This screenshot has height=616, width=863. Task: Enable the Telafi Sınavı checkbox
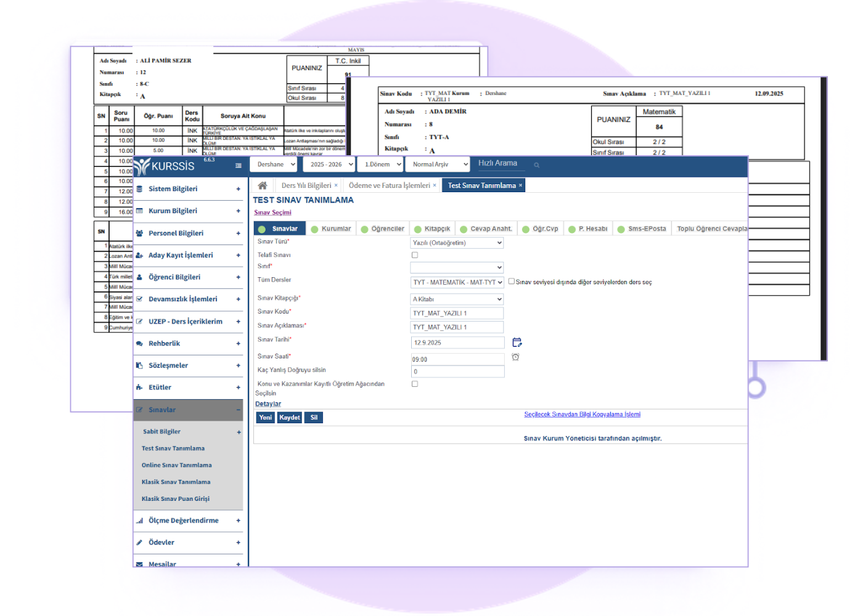coord(415,255)
